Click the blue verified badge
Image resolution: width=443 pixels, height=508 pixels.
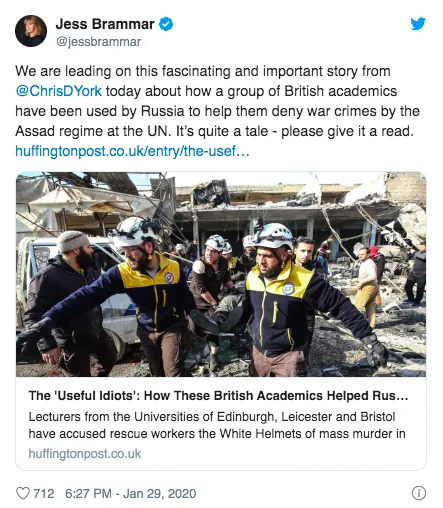coord(166,24)
